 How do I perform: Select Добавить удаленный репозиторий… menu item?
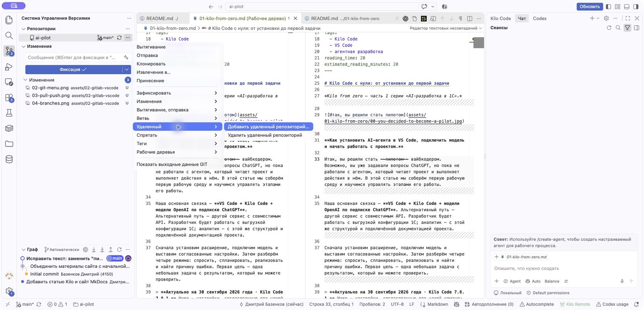(x=268, y=127)
